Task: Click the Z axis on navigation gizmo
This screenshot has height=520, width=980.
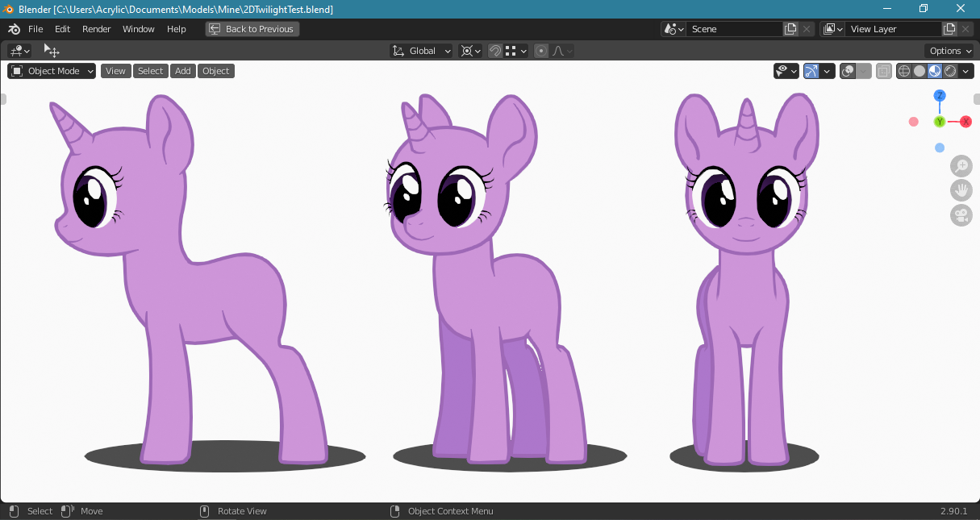Action: (940, 96)
